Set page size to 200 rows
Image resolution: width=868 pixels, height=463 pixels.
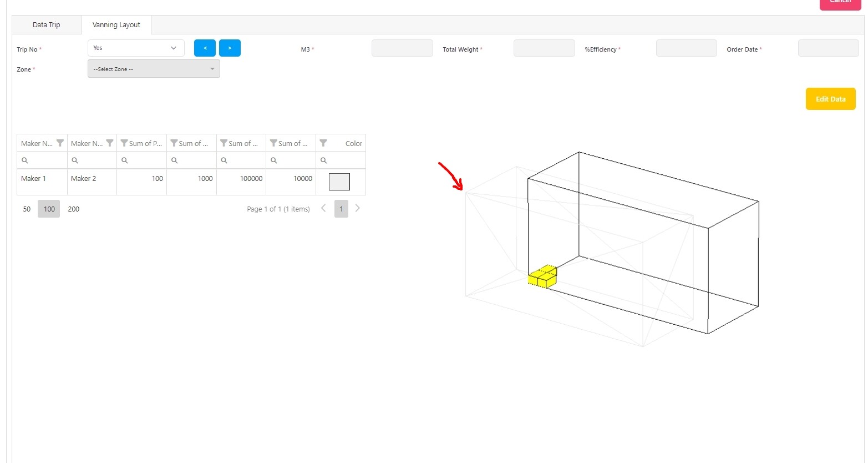74,209
